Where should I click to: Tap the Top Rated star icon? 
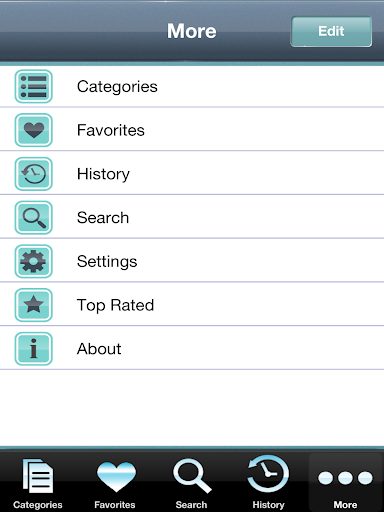[x=34, y=305]
